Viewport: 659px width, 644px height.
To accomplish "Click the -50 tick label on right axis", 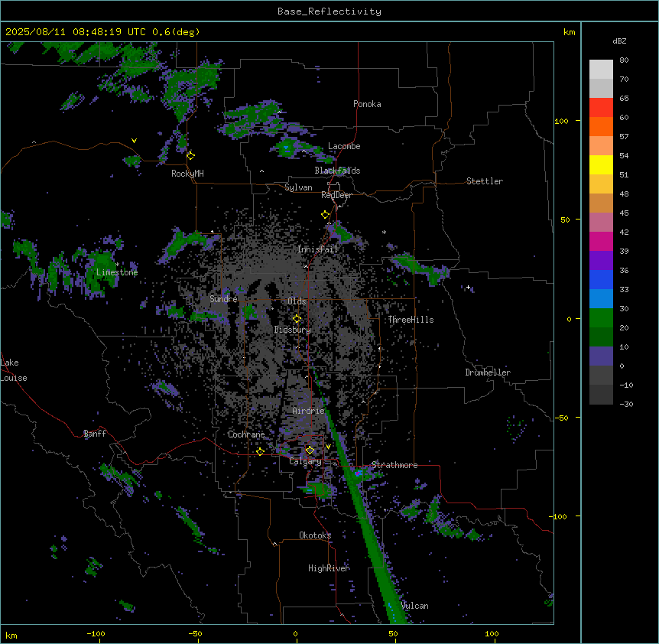I will point(561,418).
